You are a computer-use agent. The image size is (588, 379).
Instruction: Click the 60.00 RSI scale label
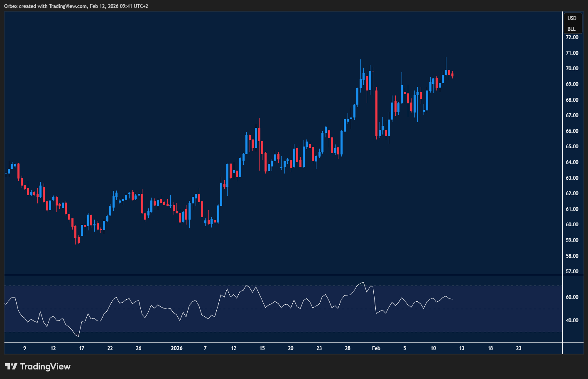coord(572,297)
